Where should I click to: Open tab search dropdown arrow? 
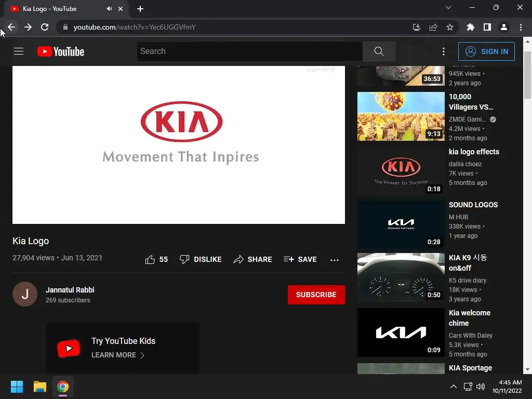click(448, 7)
